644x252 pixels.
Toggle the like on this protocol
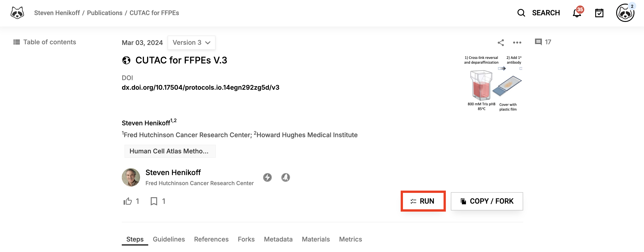click(128, 201)
